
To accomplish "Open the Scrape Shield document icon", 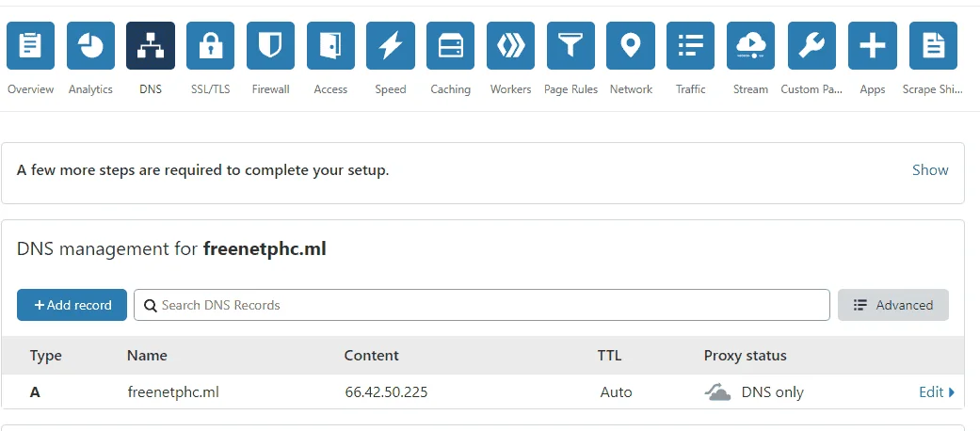I will pyautogui.click(x=933, y=45).
